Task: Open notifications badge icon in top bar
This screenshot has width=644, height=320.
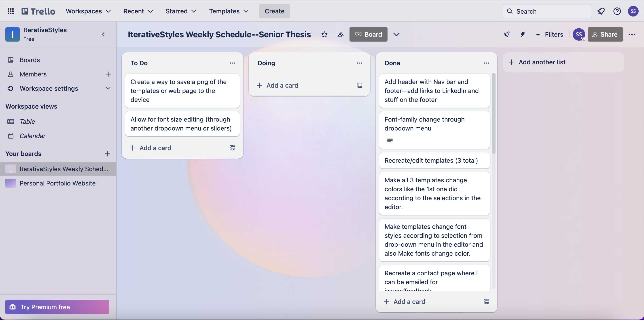Action: (x=601, y=11)
